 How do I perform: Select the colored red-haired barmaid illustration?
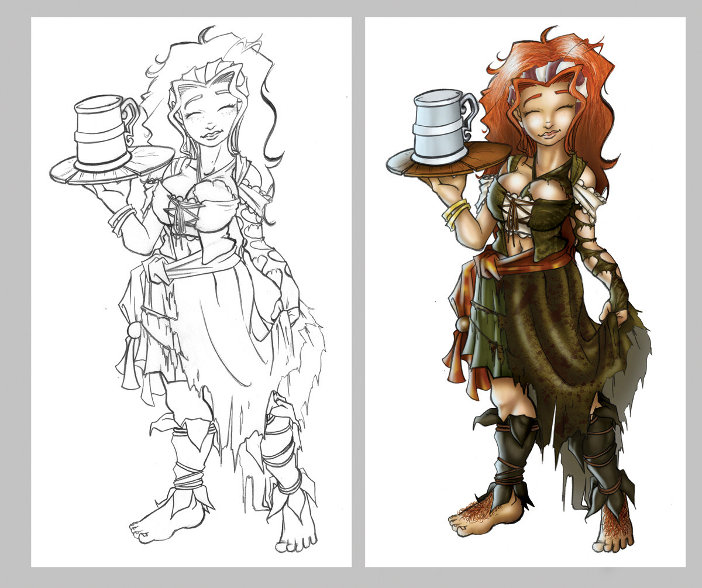(525, 292)
